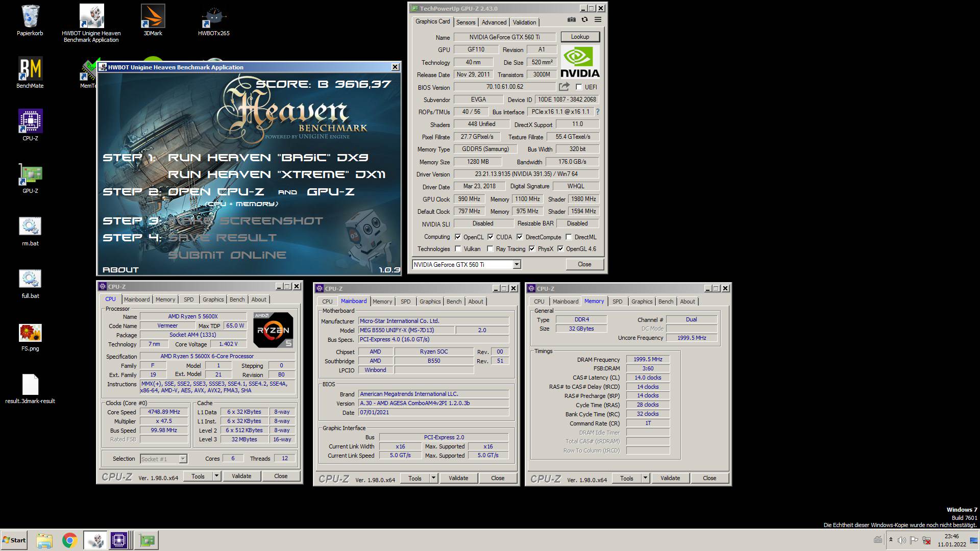
Task: Open the GPU-Z hamburger menu icon
Action: (x=598, y=19)
